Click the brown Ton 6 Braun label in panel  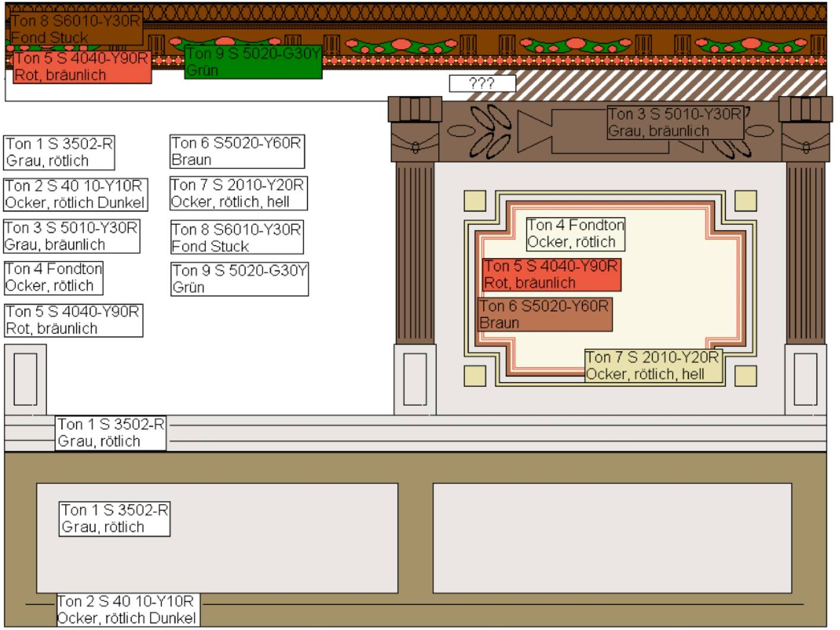click(544, 314)
